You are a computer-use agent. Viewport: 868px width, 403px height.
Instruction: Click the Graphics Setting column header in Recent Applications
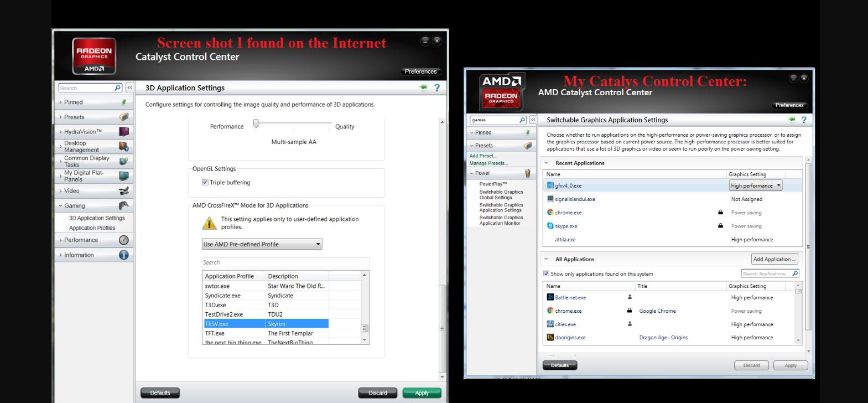[747, 174]
